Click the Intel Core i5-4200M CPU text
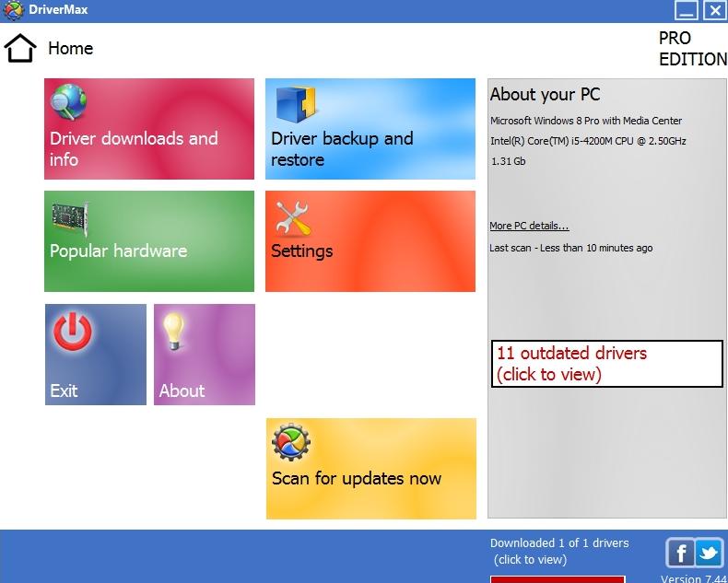 click(x=588, y=141)
